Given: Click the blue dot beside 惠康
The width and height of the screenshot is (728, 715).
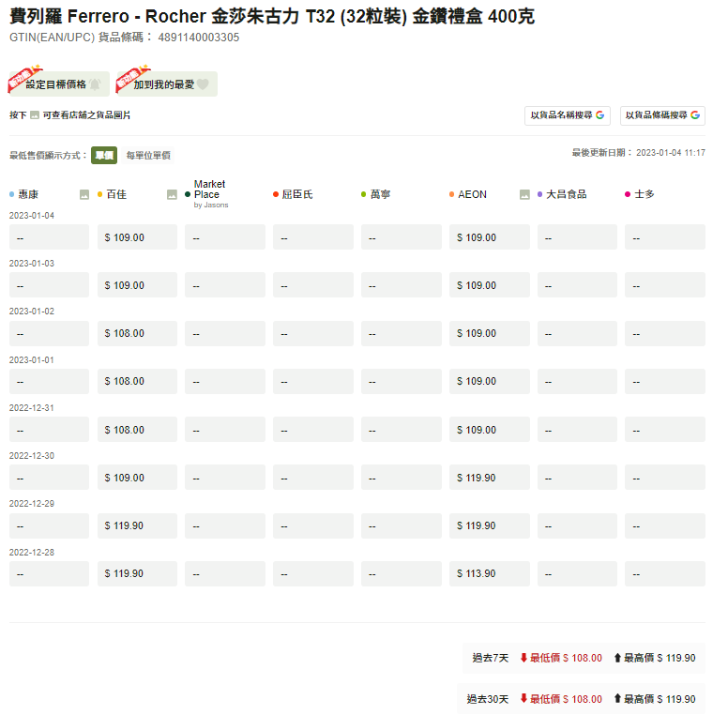Looking at the screenshot, I should (x=11, y=194).
